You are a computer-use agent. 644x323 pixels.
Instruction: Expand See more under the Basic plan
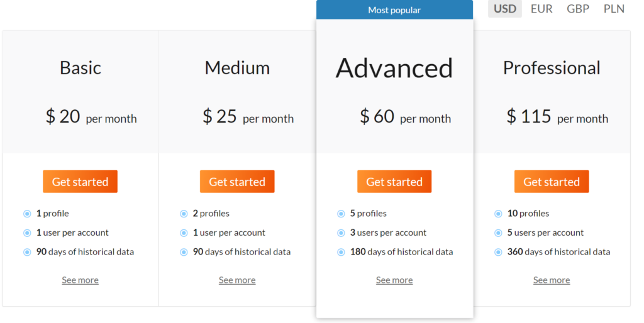pos(80,280)
